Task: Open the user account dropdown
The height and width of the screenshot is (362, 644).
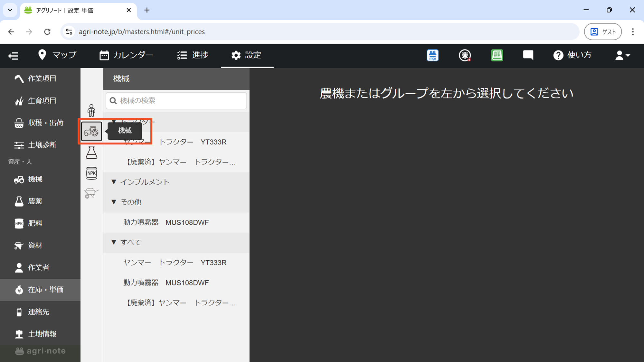Action: click(x=622, y=55)
